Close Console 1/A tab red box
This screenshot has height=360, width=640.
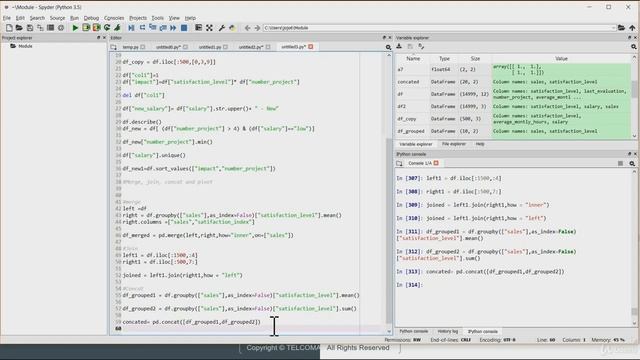436,163
